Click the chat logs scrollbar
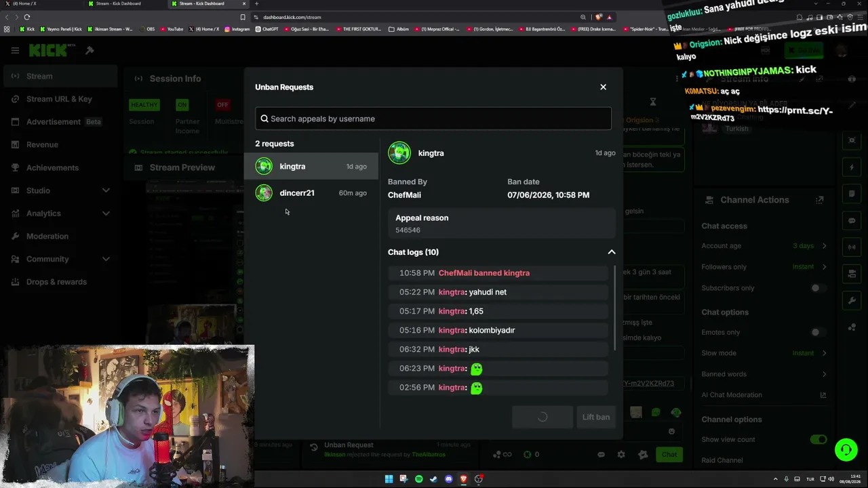Viewport: 868px width, 488px height. coord(615,308)
